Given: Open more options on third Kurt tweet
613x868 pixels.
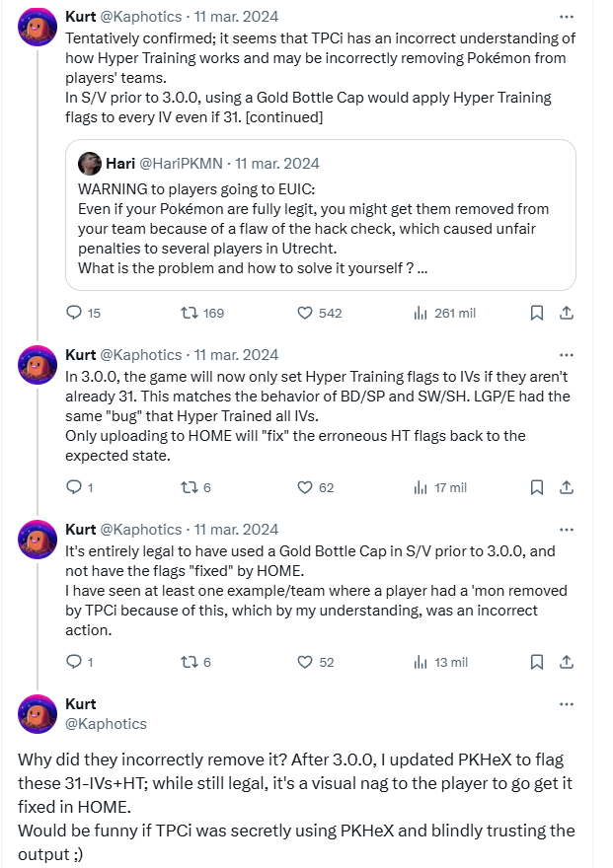Looking at the screenshot, I should pos(567,530).
